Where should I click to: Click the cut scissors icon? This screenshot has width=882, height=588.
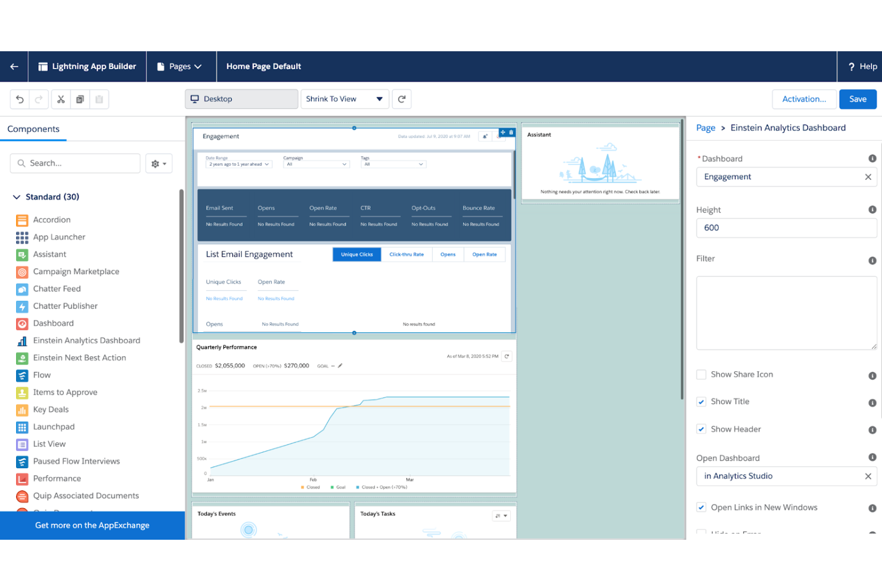(x=61, y=99)
